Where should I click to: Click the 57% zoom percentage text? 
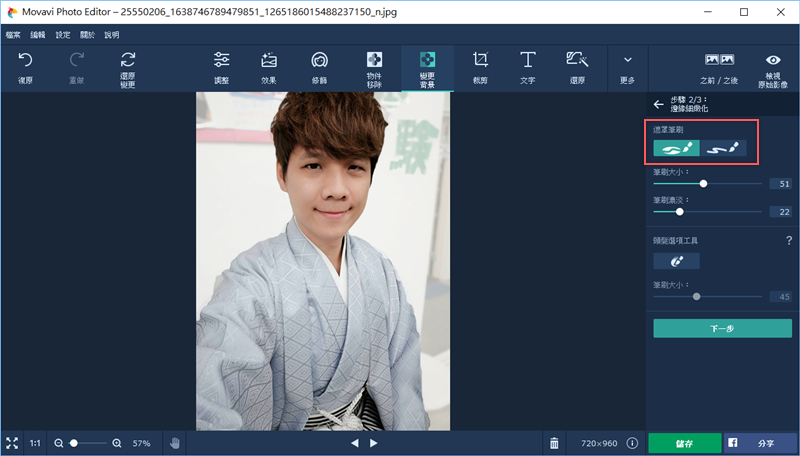click(x=141, y=443)
